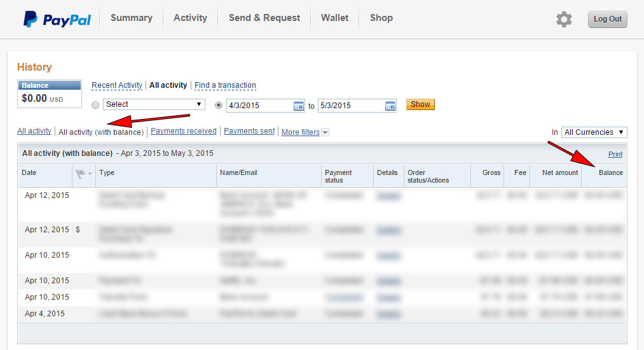Image resolution: width=644 pixels, height=350 pixels.
Task: Click the History page heading
Action: point(34,67)
